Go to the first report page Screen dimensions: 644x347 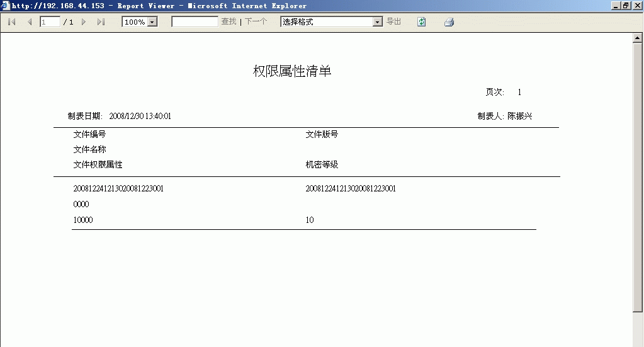tap(11, 22)
